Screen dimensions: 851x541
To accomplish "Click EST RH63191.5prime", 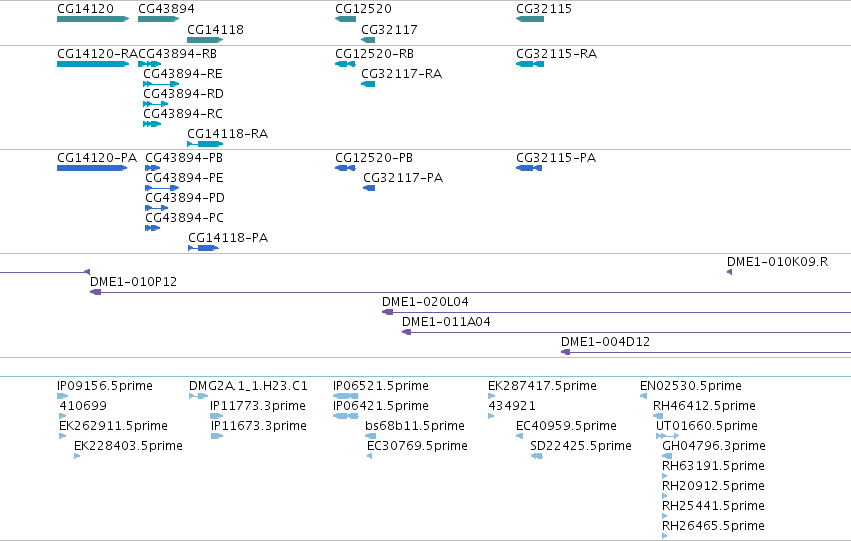I will point(665,476).
